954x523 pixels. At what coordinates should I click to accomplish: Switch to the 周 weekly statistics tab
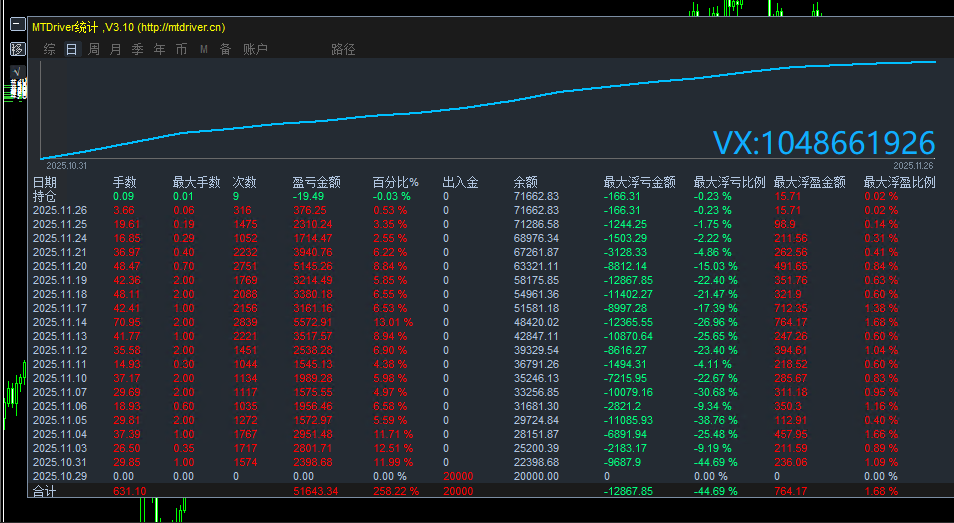[x=93, y=49]
